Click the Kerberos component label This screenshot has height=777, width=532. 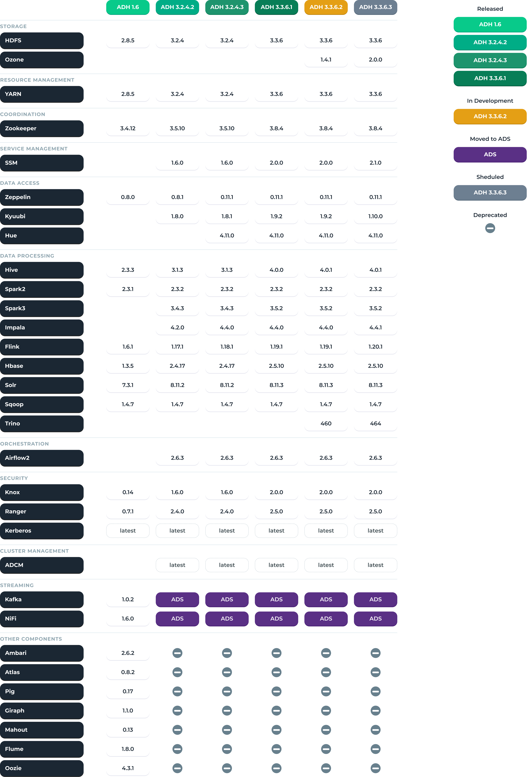click(x=42, y=531)
